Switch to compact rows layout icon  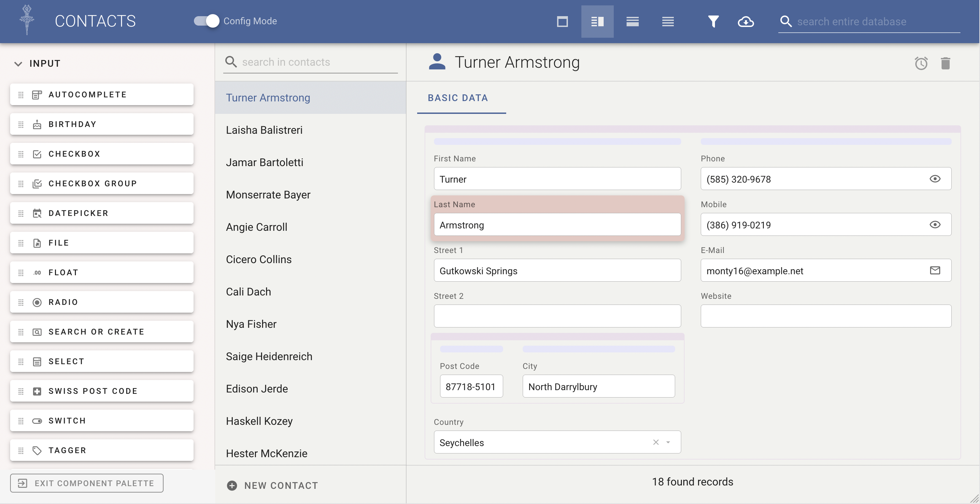pyautogui.click(x=668, y=21)
